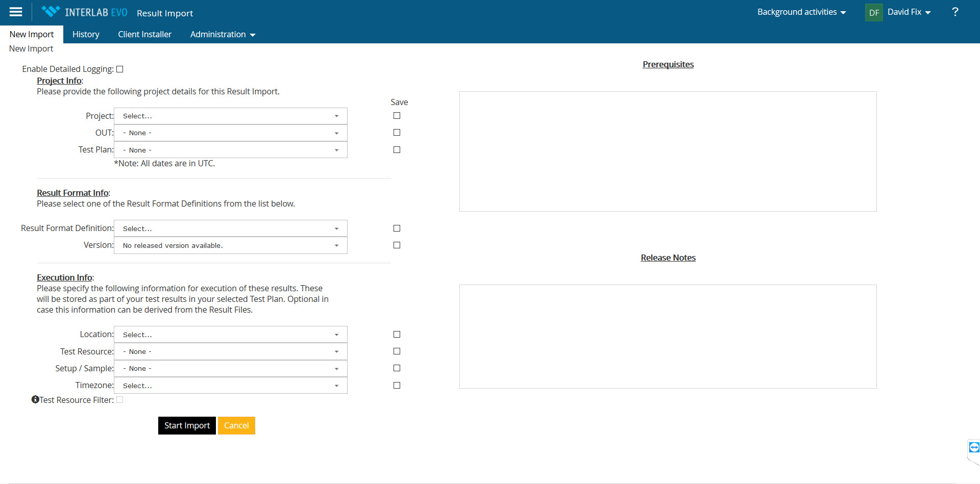Check the Save box for Project

pyautogui.click(x=397, y=116)
